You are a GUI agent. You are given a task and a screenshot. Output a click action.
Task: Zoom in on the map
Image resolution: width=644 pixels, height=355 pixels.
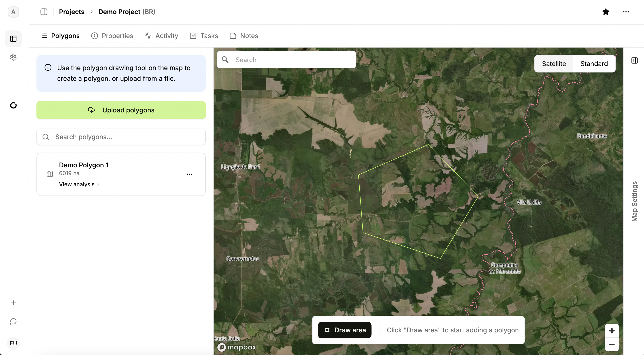point(611,331)
